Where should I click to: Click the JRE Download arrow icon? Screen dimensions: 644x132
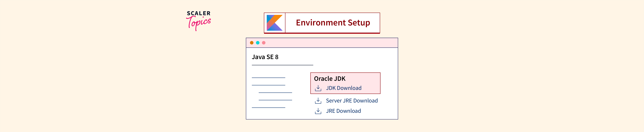coord(318,111)
